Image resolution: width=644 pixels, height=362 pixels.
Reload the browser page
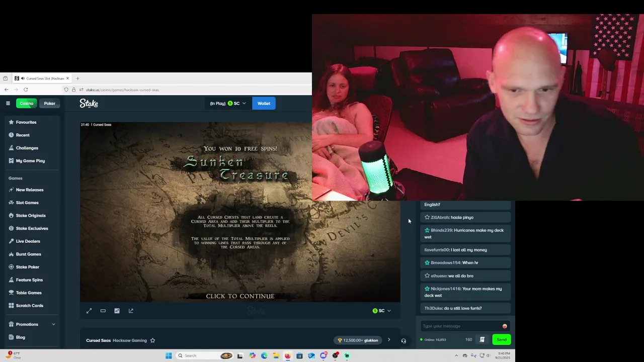(x=26, y=89)
